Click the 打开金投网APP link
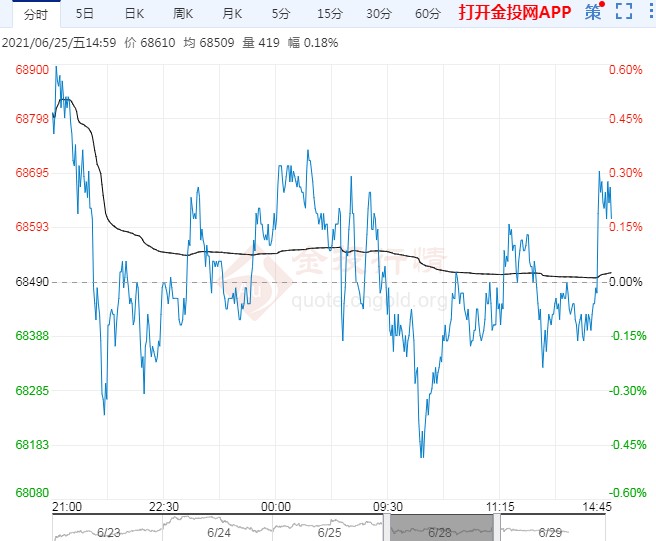 pyautogui.click(x=513, y=14)
